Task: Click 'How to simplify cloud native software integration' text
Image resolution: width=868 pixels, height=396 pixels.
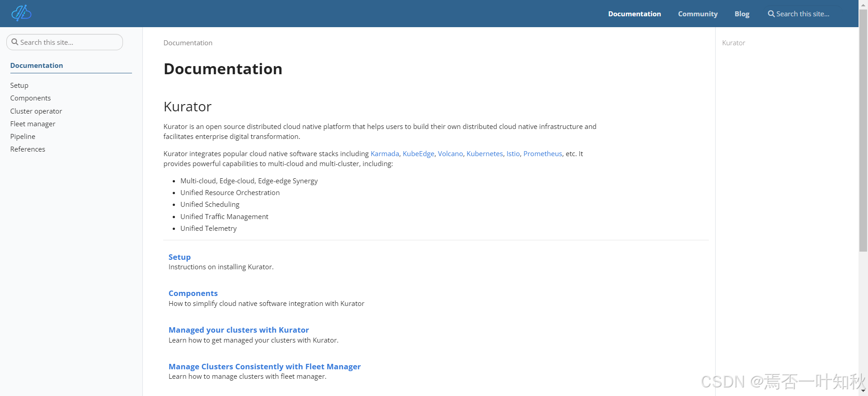Action: point(266,304)
